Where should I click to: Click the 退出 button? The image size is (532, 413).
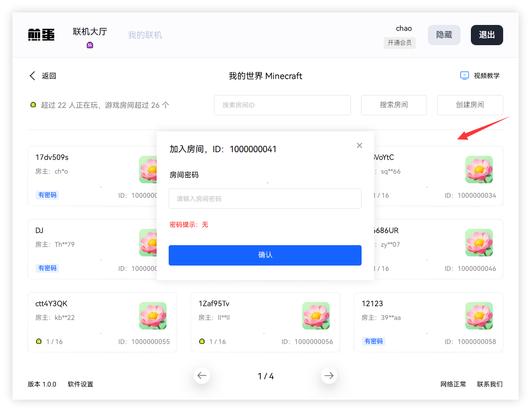point(486,35)
